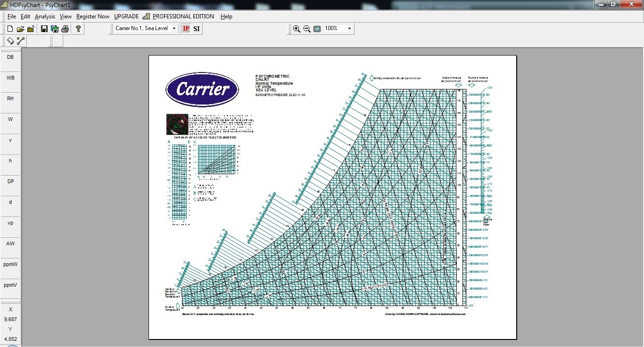Open the View menu
The height and width of the screenshot is (347, 644).
[66, 16]
